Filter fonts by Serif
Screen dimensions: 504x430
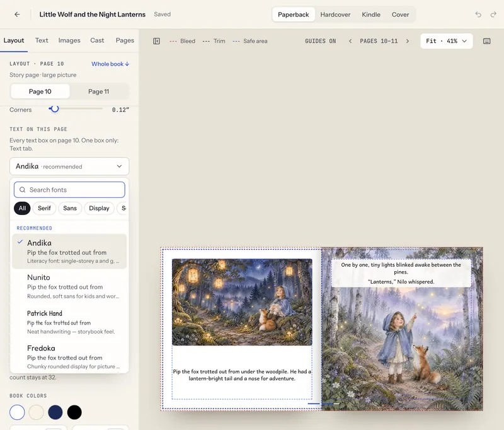point(44,208)
